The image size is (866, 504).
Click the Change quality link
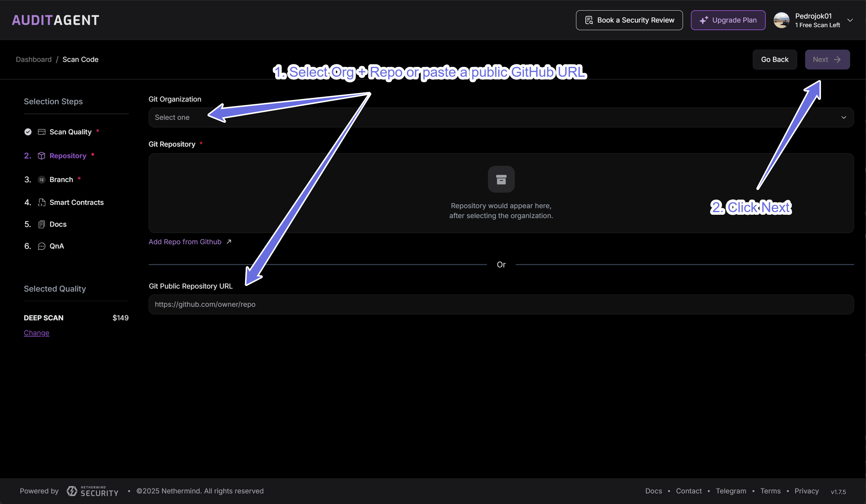(36, 333)
